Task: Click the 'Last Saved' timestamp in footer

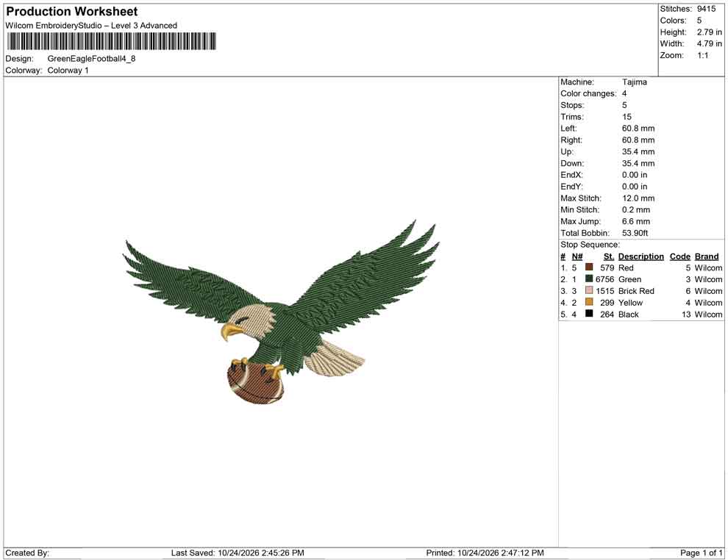Action: coord(238,553)
